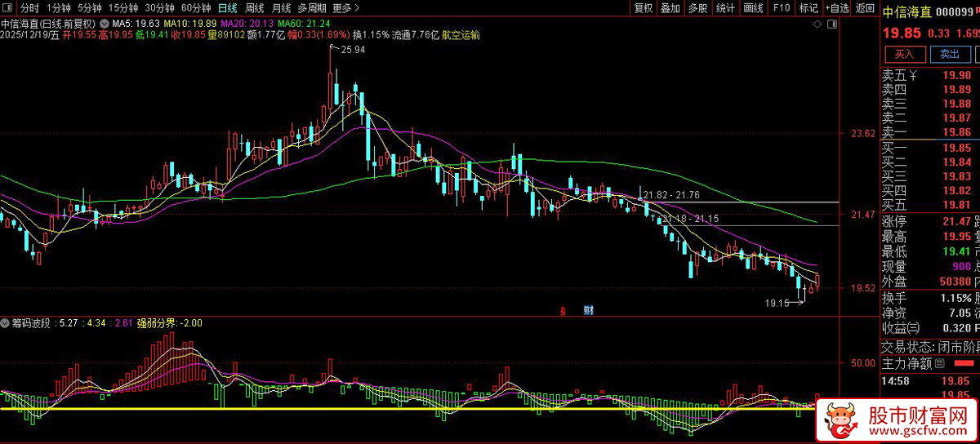Toggle 叠加 overlay mode
This screenshot has height=444, width=980.
(670, 8)
